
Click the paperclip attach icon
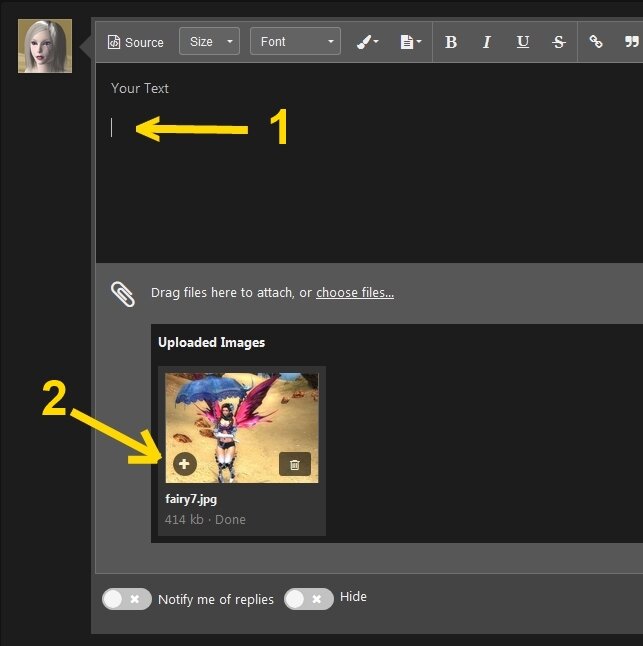(x=123, y=294)
